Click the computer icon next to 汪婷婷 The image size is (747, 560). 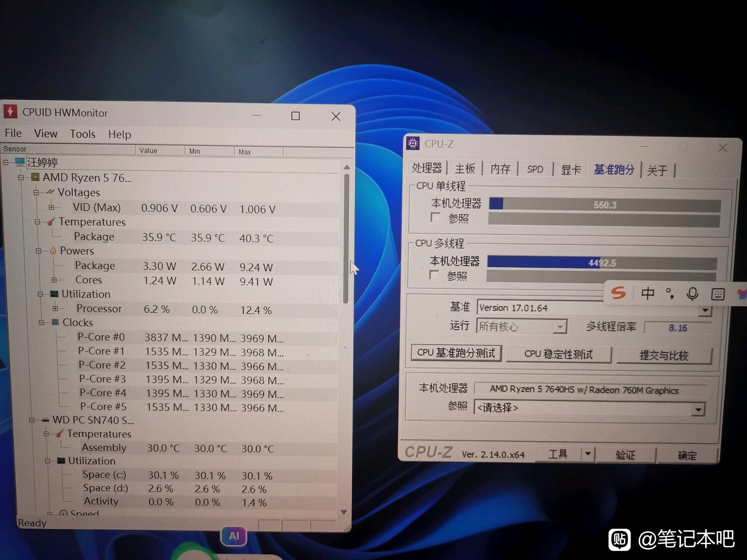tap(20, 162)
